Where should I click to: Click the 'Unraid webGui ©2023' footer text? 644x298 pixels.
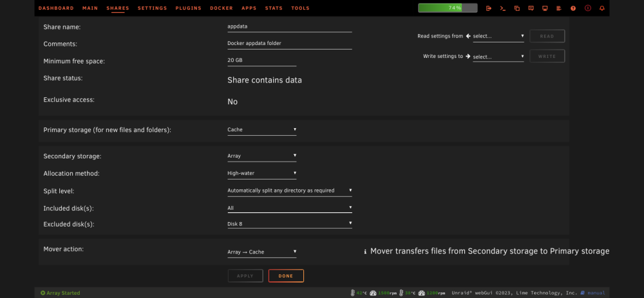coord(514,293)
